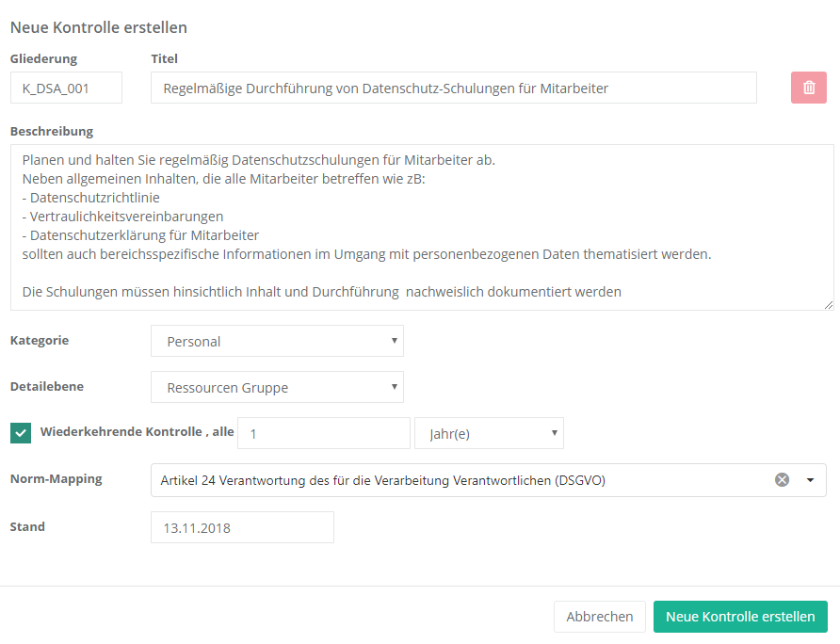This screenshot has width=840, height=644.
Task: Select the Stand date field 13.11.2018
Action: point(242,527)
